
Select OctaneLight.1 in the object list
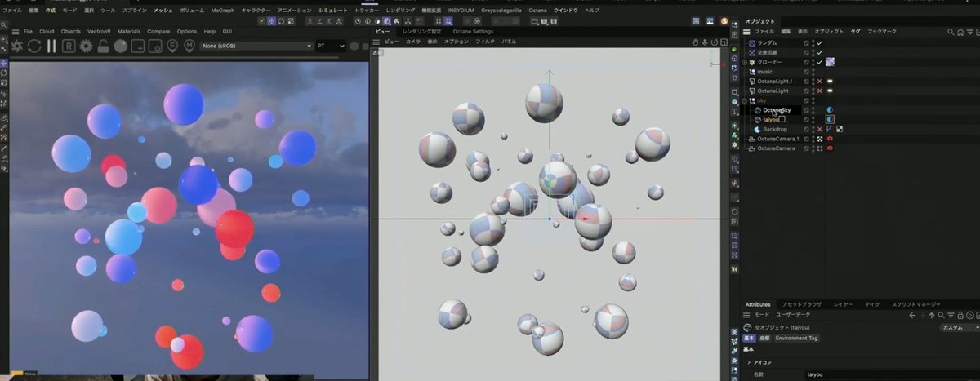click(x=774, y=82)
